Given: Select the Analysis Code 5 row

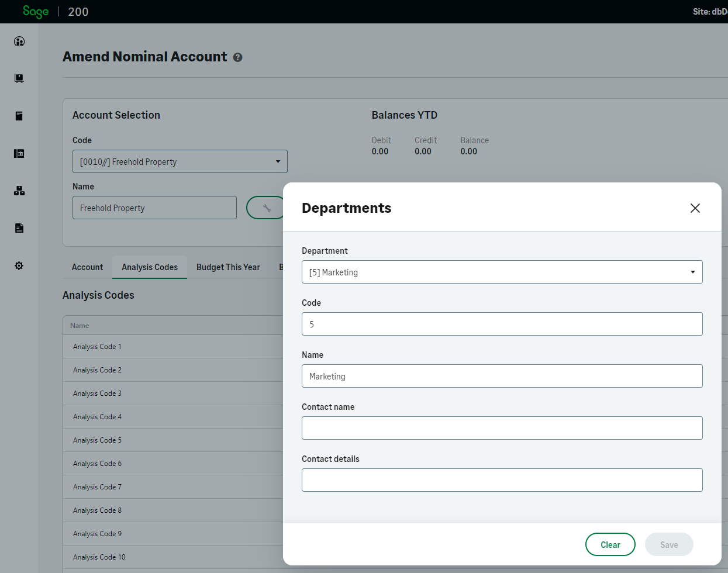Looking at the screenshot, I should point(173,440).
